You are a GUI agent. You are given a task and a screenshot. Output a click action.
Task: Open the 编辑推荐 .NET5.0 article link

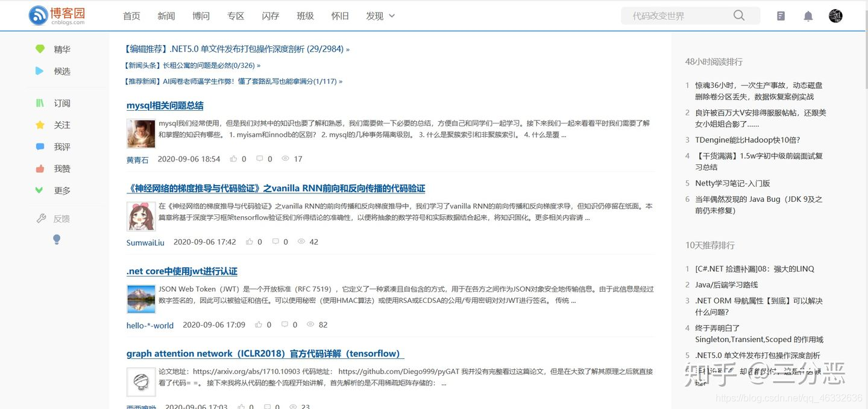236,49
